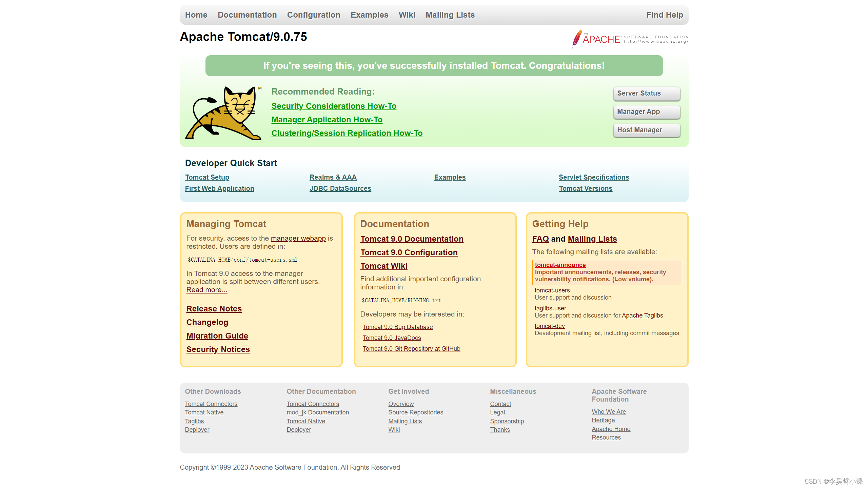Open the Apache Taglibs link
This screenshot has width=868, height=488.
(642, 316)
